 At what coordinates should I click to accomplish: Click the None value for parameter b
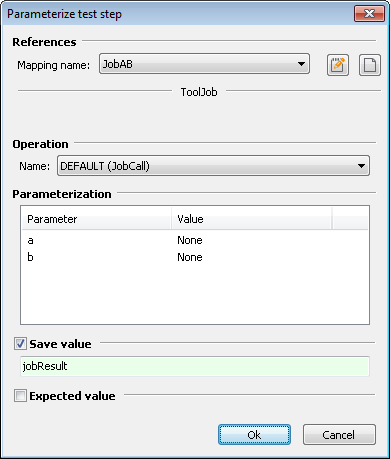pos(190,257)
